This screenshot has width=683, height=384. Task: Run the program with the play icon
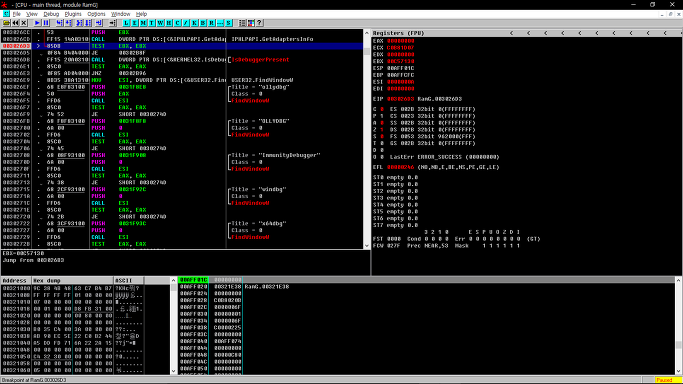point(37,23)
